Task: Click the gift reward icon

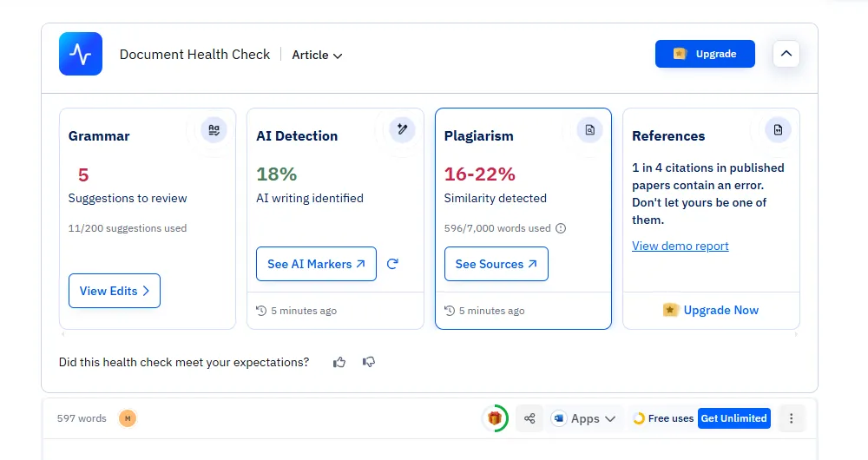Action: (x=495, y=418)
